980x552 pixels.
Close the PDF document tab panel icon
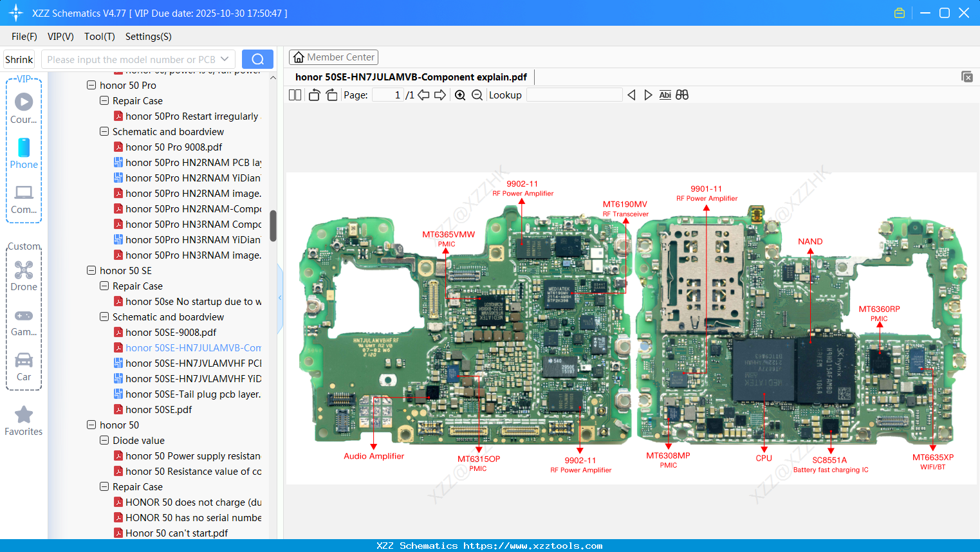click(x=967, y=77)
